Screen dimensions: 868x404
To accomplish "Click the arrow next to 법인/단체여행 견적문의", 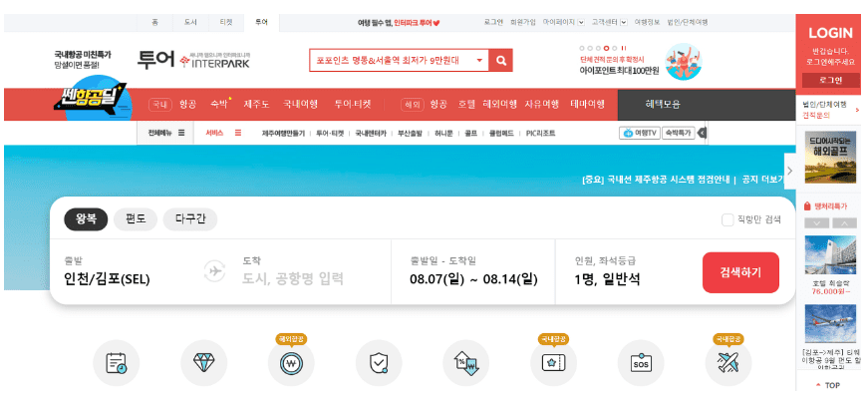I will click(x=857, y=111).
